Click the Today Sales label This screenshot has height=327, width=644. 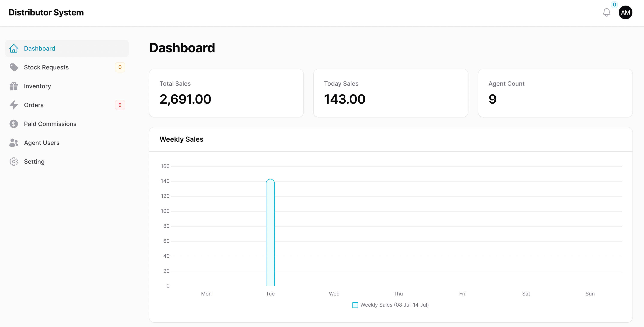pos(341,84)
